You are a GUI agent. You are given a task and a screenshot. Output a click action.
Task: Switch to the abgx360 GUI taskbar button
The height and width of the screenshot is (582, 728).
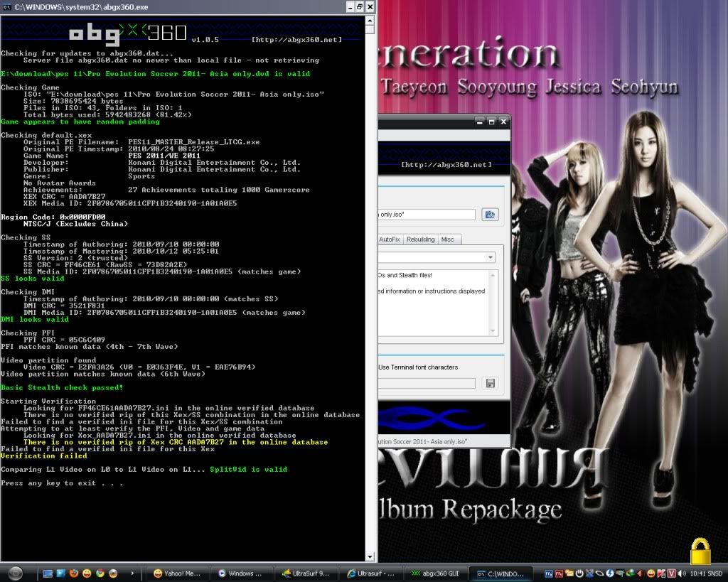point(436,573)
